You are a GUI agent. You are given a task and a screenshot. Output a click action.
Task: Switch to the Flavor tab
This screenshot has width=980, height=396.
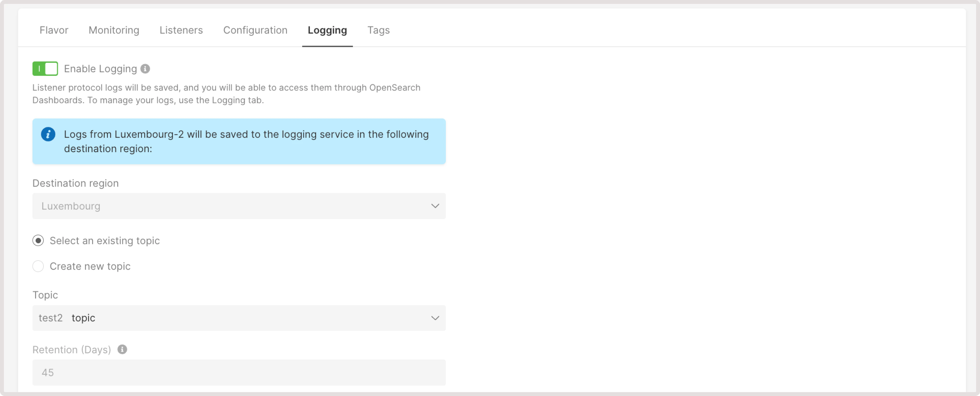[x=54, y=30]
